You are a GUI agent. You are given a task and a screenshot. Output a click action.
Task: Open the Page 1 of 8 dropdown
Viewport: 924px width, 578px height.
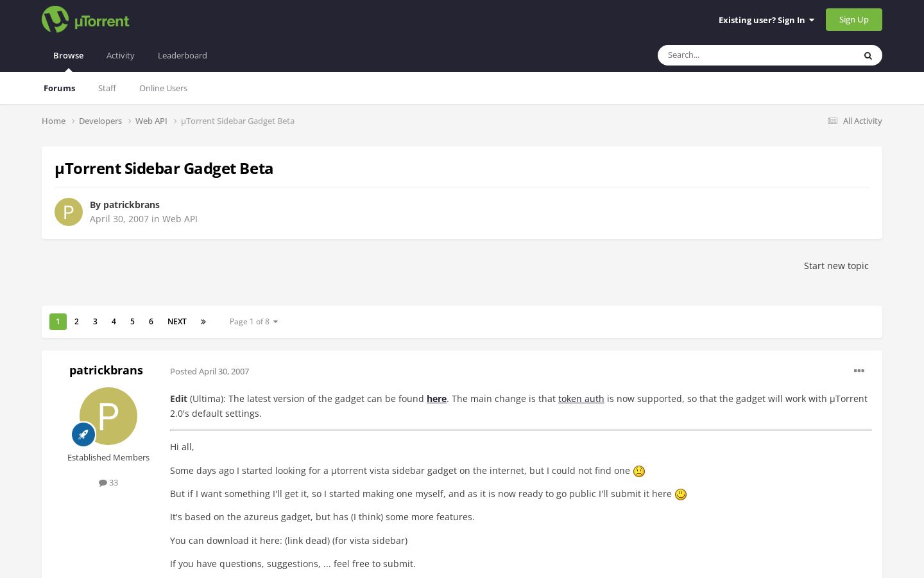(253, 322)
